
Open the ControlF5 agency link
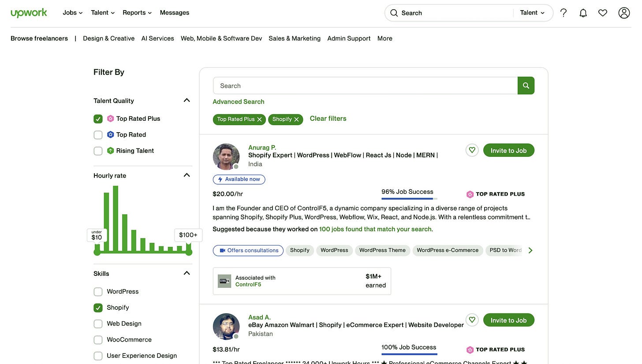pyautogui.click(x=248, y=285)
